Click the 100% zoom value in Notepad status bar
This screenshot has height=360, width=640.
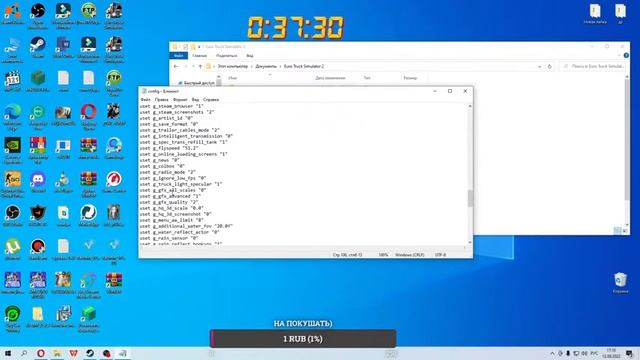click(x=383, y=255)
